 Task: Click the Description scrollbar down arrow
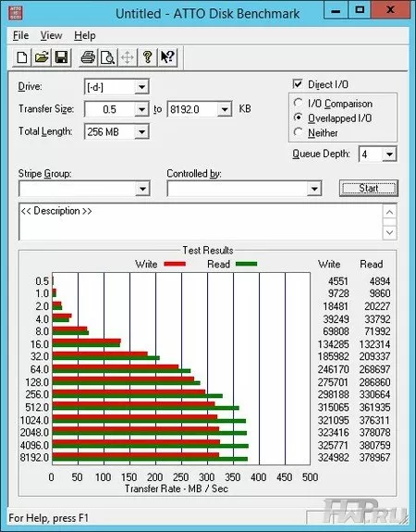click(389, 232)
